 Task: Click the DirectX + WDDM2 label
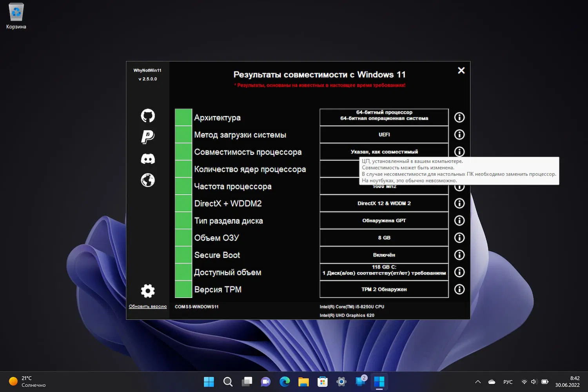(x=228, y=203)
